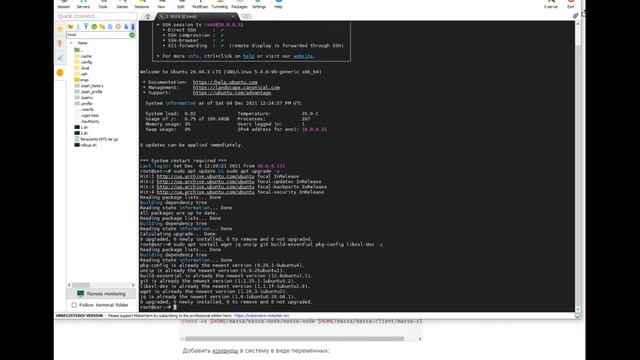Open a new terminal tab button

246,16
